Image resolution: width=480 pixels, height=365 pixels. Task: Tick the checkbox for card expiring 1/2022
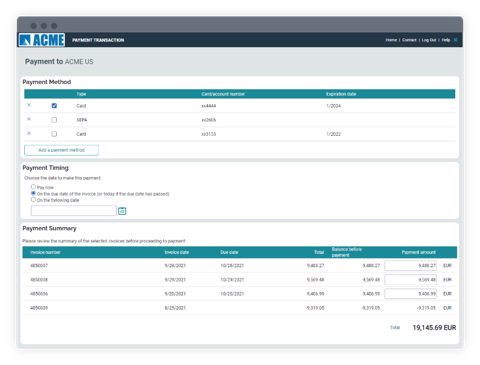(54, 134)
